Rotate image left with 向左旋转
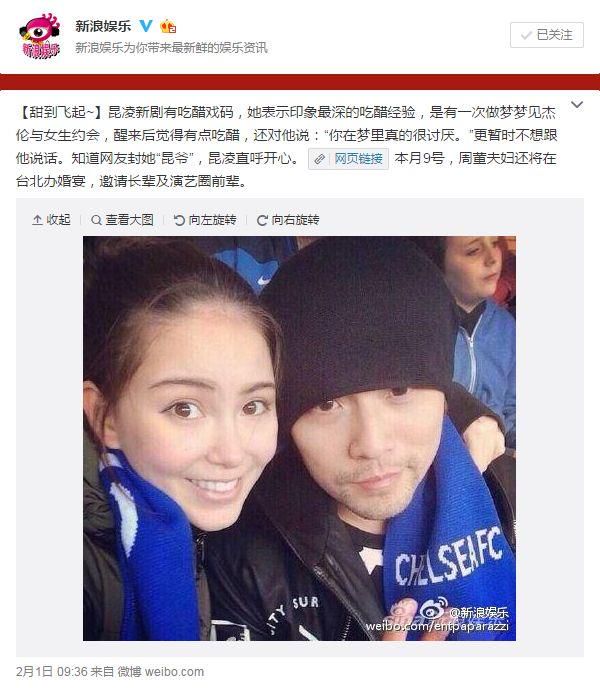 (x=205, y=220)
